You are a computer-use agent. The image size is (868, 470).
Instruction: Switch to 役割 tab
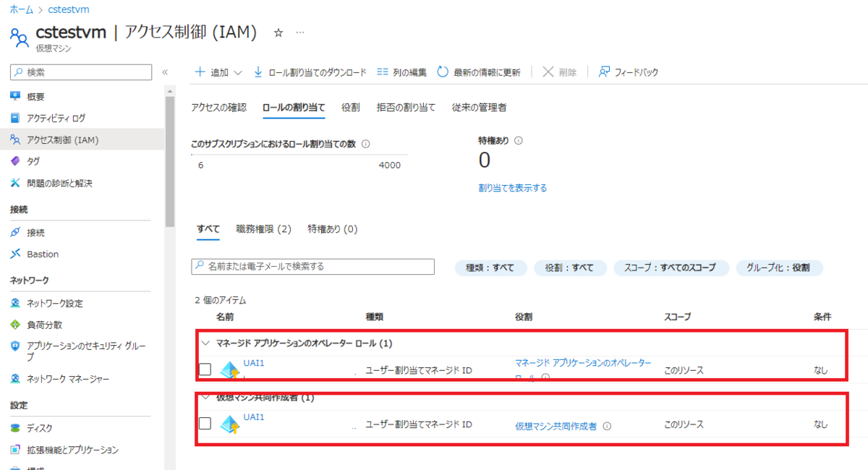351,107
